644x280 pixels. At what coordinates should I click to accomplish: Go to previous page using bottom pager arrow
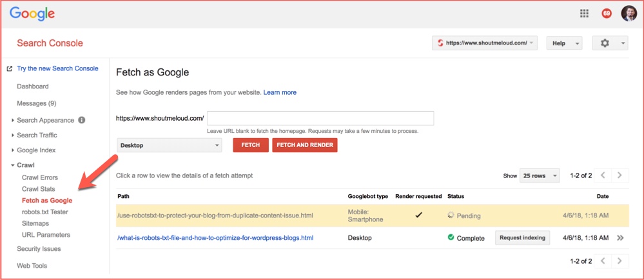(x=603, y=261)
